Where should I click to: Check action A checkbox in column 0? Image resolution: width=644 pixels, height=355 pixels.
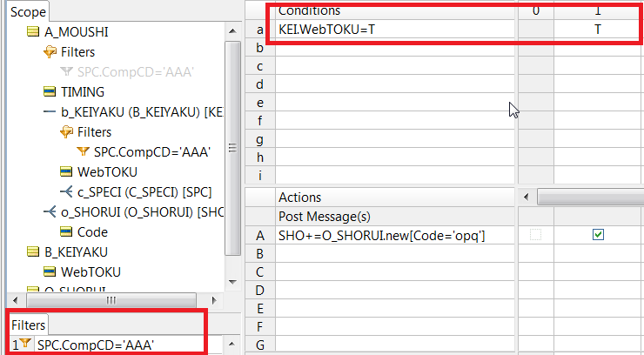coord(535,235)
